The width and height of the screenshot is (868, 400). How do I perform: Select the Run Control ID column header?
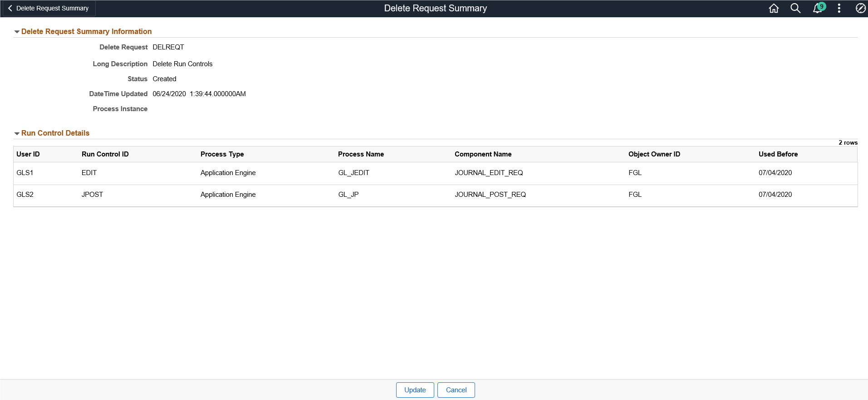tap(105, 154)
